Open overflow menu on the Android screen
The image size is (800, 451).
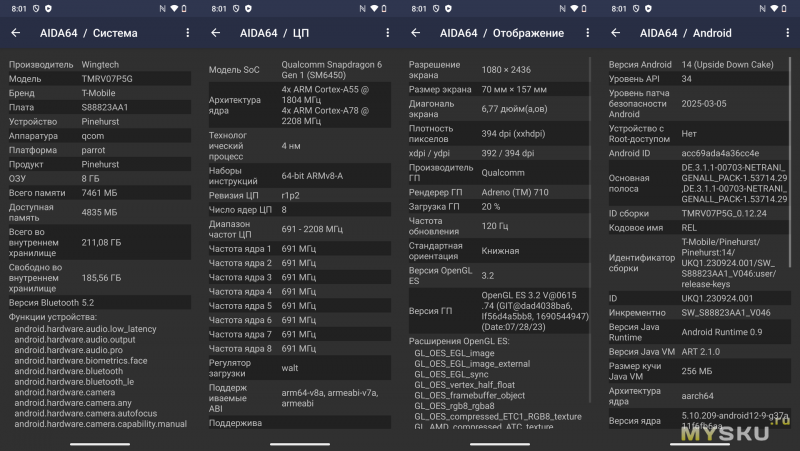(x=788, y=33)
